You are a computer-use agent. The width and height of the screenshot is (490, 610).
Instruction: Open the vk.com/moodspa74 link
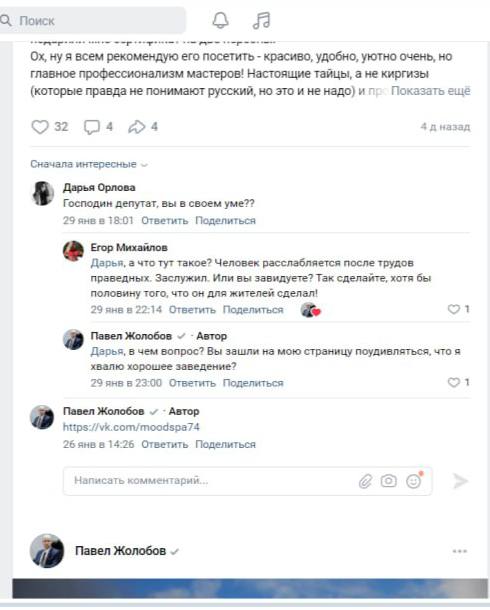point(131,427)
